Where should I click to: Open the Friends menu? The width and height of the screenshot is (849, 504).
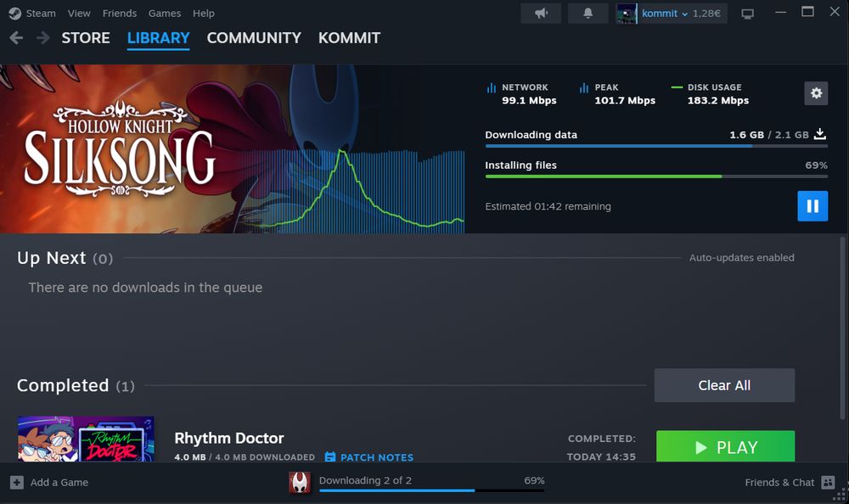120,13
